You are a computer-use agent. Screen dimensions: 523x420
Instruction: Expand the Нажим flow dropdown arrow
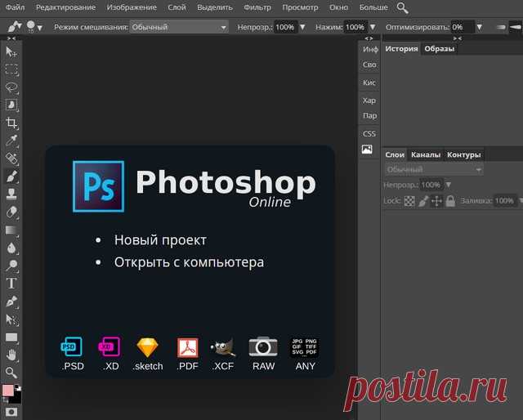(x=373, y=27)
